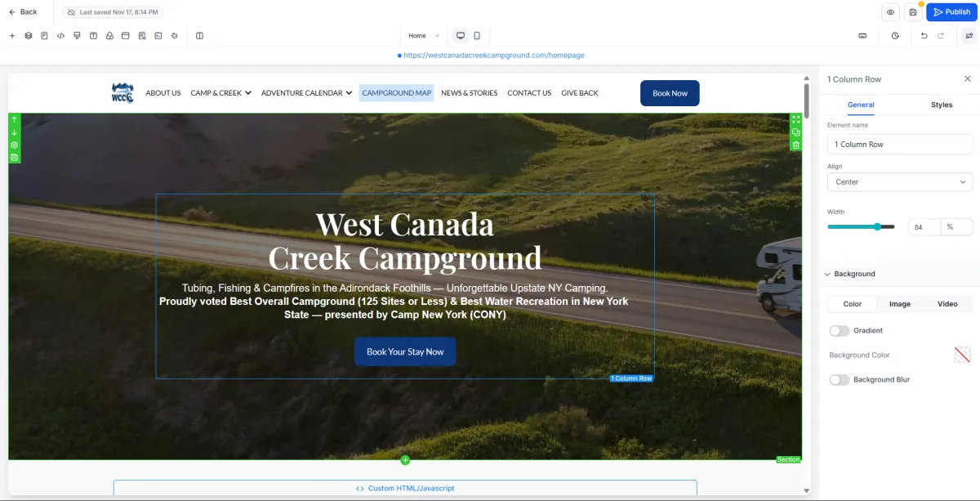Delete the section with the trash icon
This screenshot has width=980, height=501.
(x=795, y=145)
